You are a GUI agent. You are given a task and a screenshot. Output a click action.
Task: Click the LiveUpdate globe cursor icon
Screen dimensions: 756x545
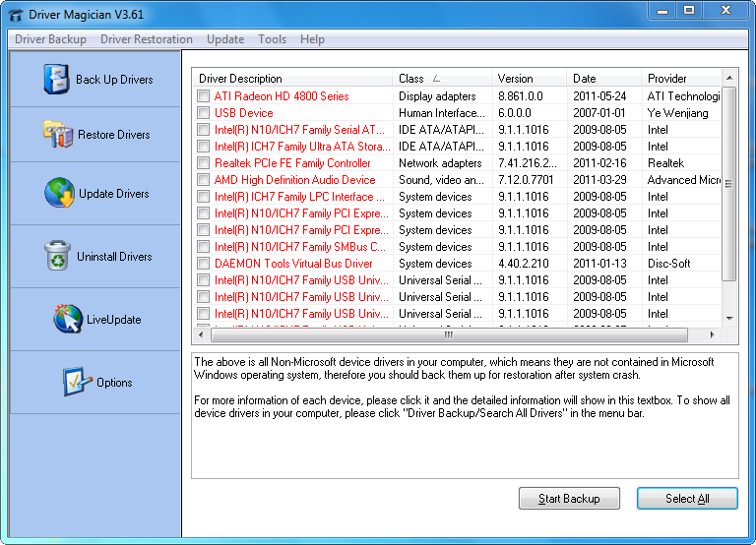(68, 319)
